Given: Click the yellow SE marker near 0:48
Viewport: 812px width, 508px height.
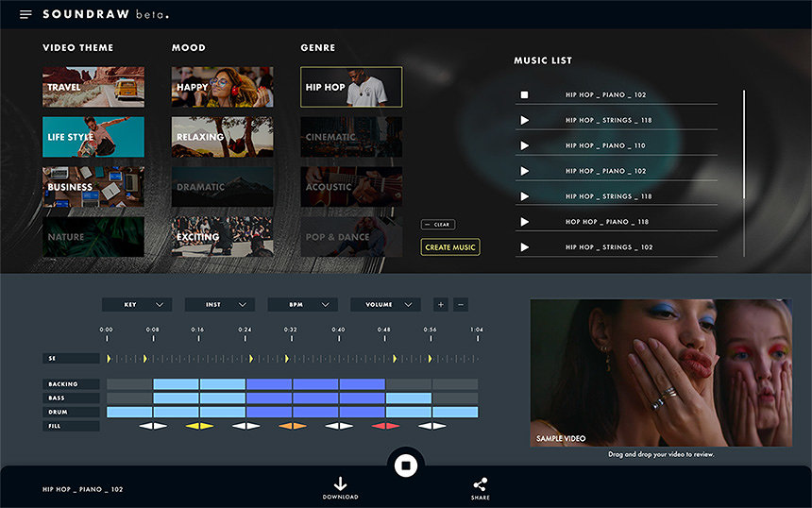Looking at the screenshot, I should [395, 359].
